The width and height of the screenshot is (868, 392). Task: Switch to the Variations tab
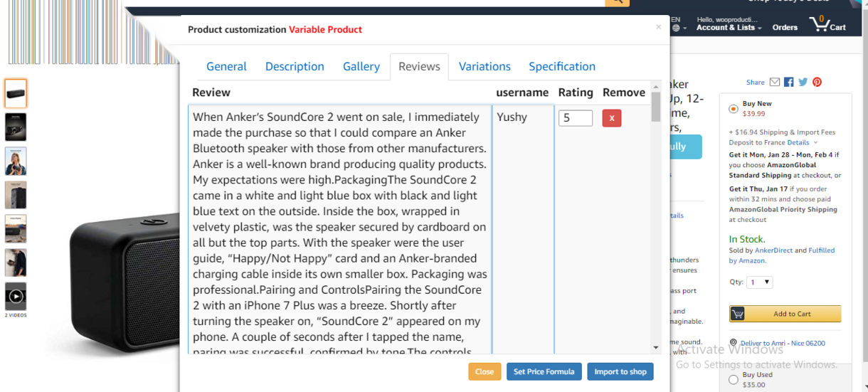(485, 67)
